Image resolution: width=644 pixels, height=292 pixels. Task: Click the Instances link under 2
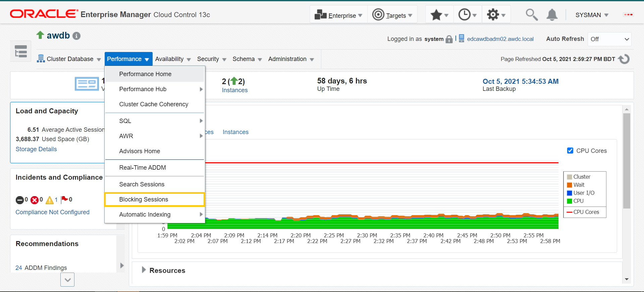pos(235,90)
